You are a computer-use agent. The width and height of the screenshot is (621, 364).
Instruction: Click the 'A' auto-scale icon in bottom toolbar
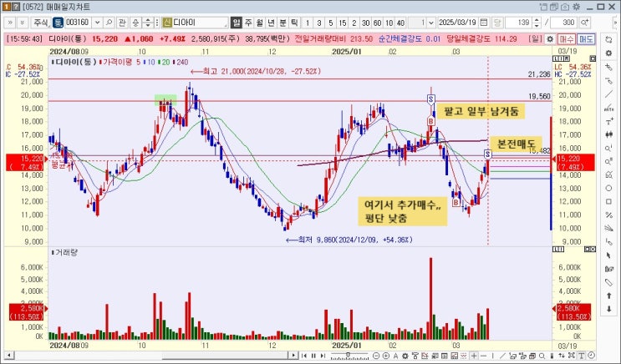coord(395,356)
